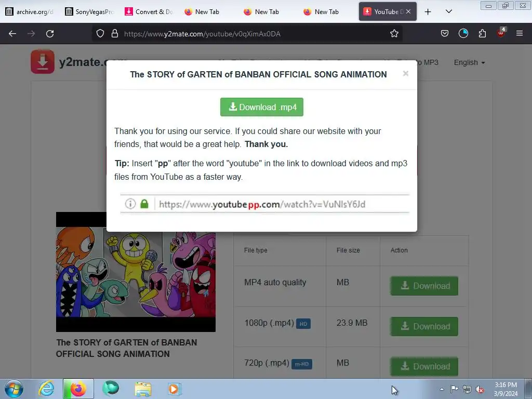Click the info circle icon in example URL
Screen dimensions: 532x399
130,204
